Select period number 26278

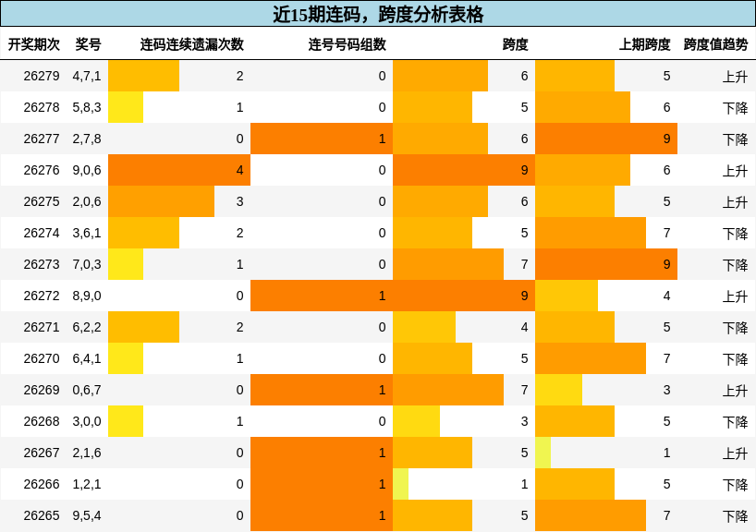(x=42, y=107)
